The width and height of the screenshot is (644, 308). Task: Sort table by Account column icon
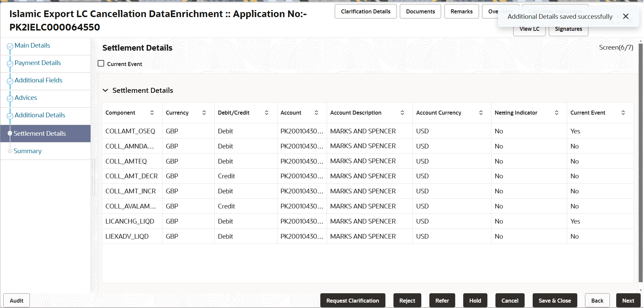316,113
